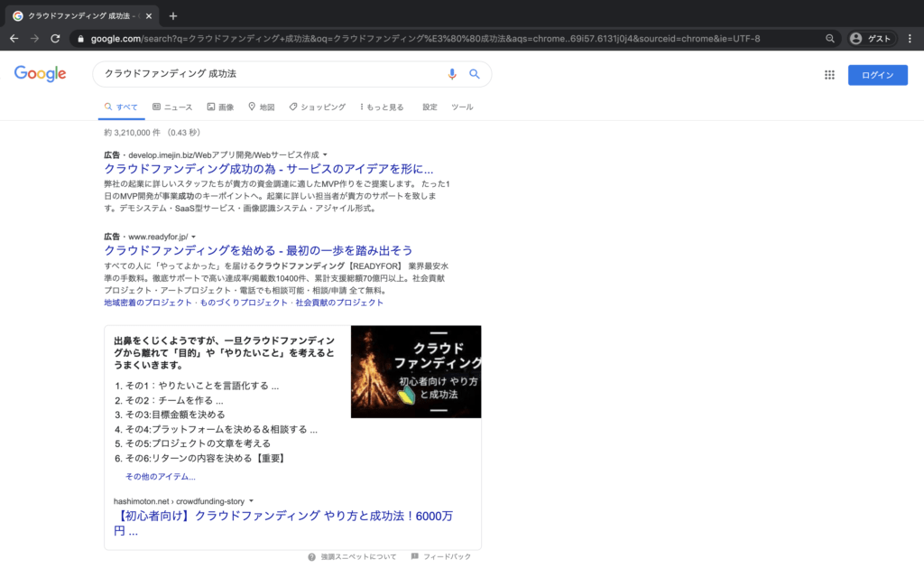Click その他のアイテム... link
Viewport: 924px width, 578px height.
click(161, 477)
